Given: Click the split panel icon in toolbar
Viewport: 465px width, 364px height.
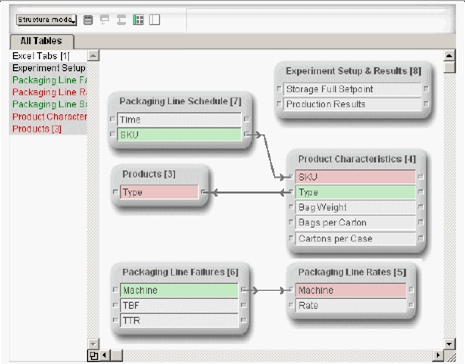Looking at the screenshot, I should tap(154, 20).
